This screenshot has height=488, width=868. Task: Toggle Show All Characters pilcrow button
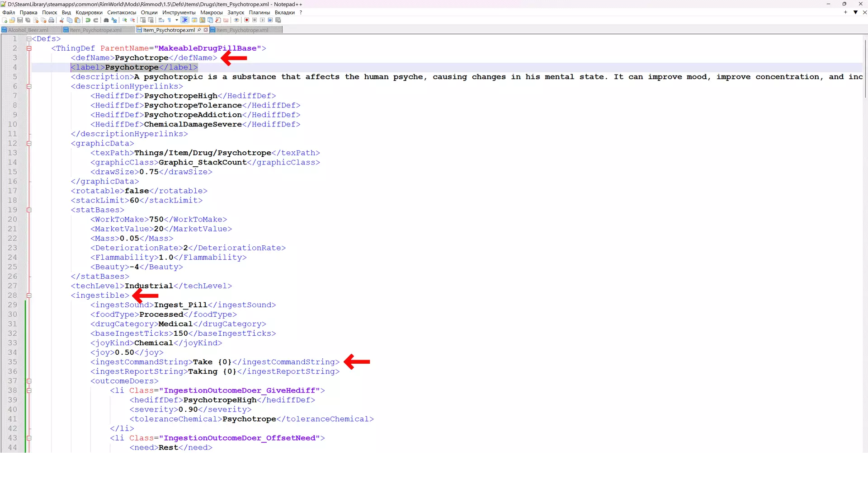[x=170, y=20]
